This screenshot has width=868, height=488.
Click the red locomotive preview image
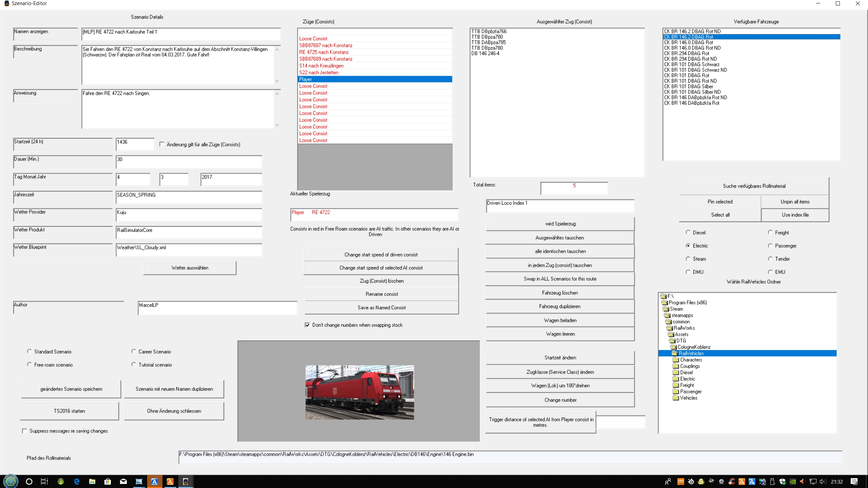(x=359, y=392)
